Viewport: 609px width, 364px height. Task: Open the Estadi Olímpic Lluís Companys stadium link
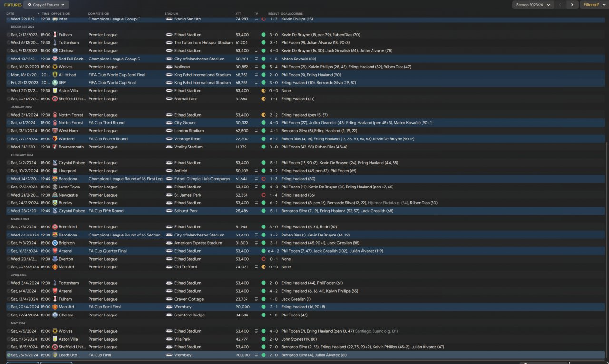coord(202,179)
